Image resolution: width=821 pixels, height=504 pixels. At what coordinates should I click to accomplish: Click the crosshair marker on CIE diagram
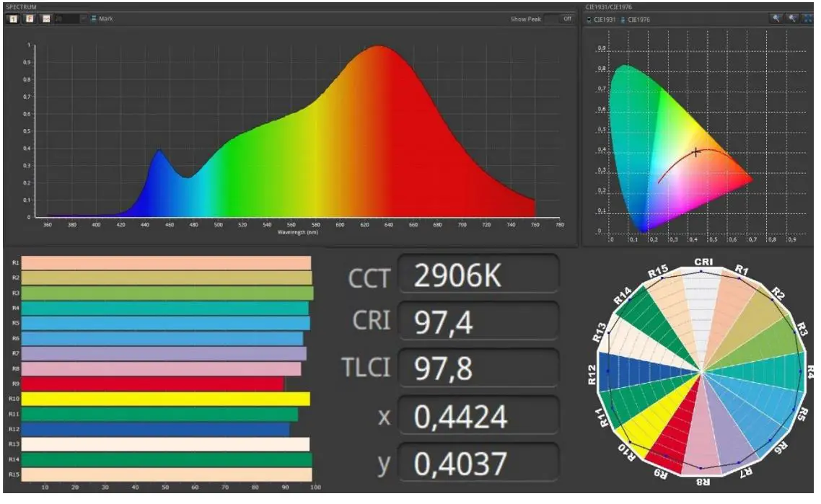(695, 152)
